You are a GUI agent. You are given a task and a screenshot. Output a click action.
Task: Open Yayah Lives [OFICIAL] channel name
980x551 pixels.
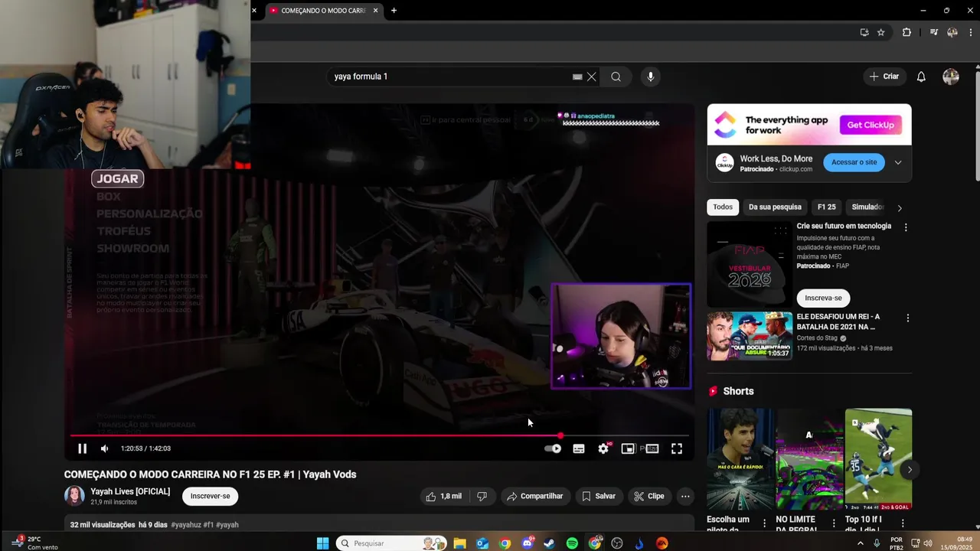[130, 491]
